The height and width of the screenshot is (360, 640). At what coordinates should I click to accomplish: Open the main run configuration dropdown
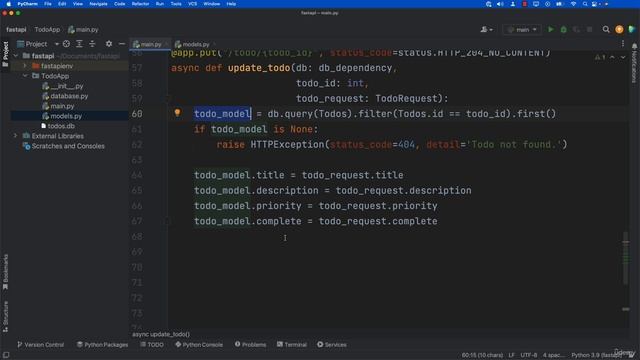coord(522,29)
